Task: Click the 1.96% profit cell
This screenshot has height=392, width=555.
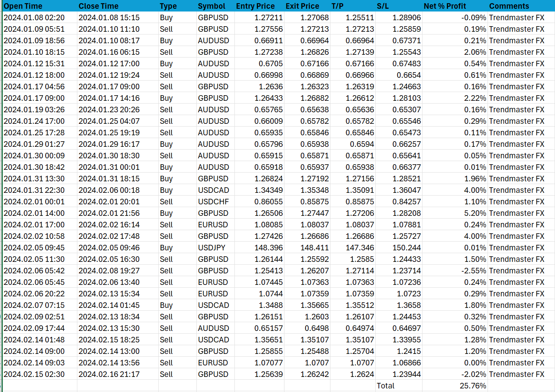Action: pos(455,179)
